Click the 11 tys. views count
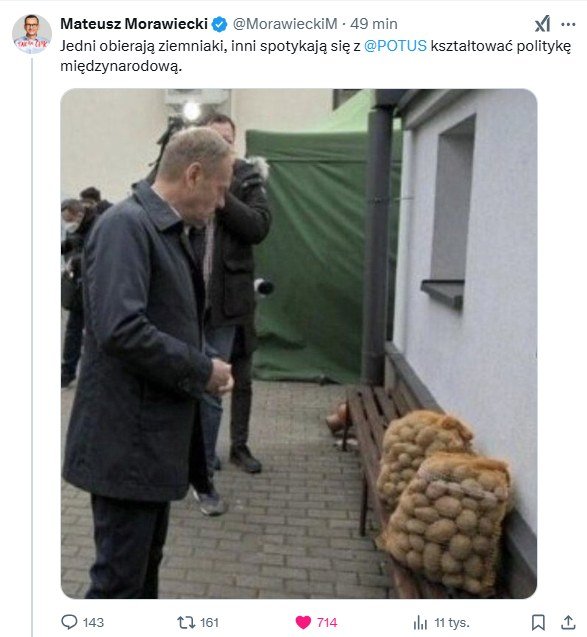Screen dimensions: 587x637 tap(452, 622)
